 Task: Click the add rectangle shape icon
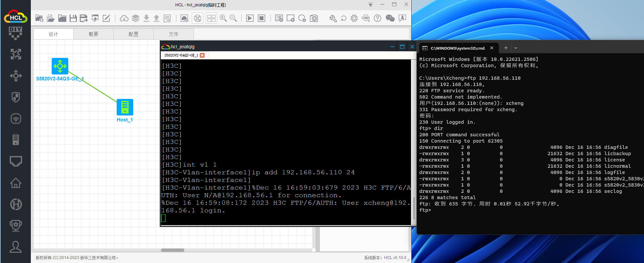coord(291,18)
